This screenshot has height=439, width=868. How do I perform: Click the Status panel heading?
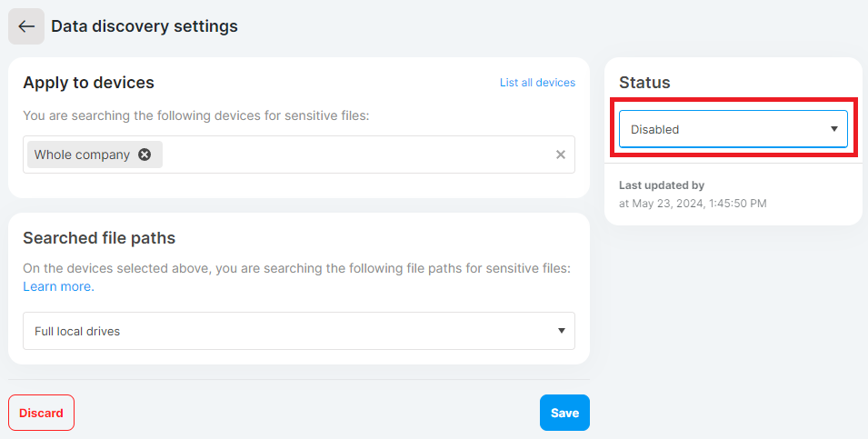[644, 83]
